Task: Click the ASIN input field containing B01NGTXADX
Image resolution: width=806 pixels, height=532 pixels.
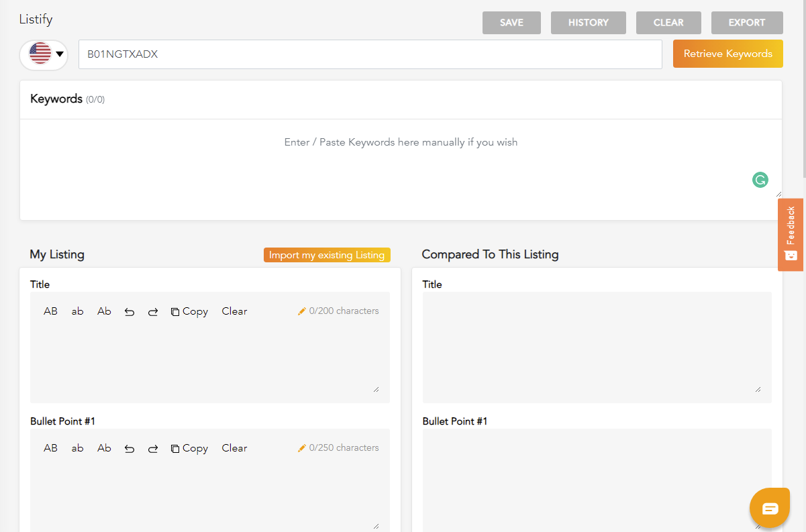Action: point(370,54)
